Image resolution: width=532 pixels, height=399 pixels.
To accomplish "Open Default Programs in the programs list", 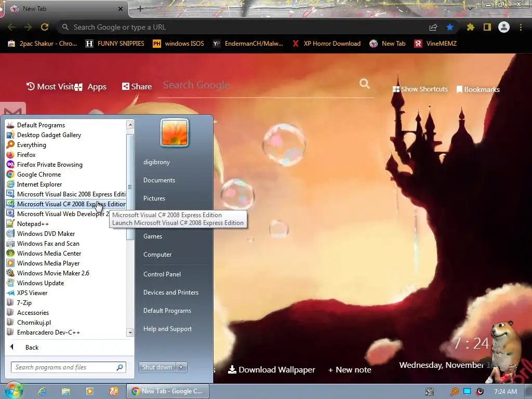I will pyautogui.click(x=66, y=125).
